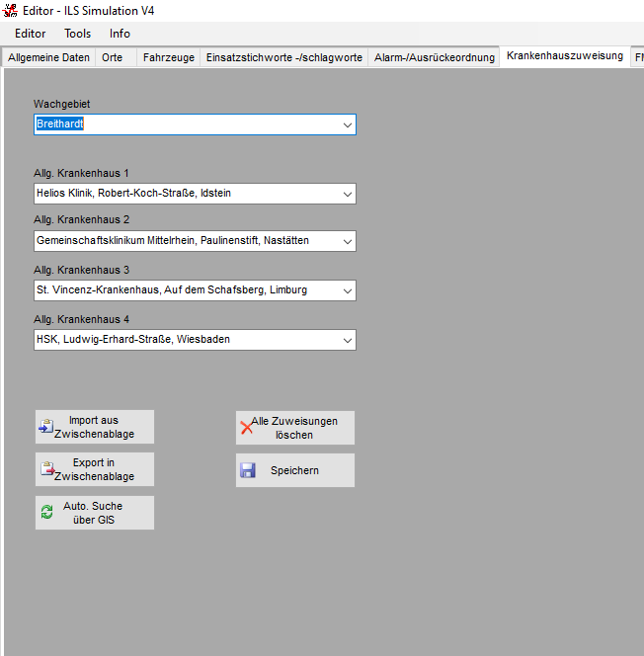644x656 pixels.
Task: Click the import clipboard icon
Action: pos(47,427)
